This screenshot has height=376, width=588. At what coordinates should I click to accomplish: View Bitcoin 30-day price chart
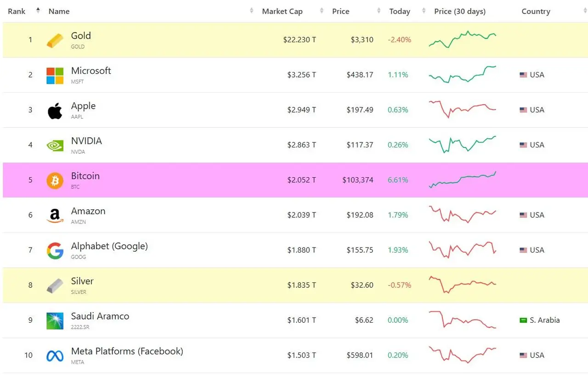(462, 180)
